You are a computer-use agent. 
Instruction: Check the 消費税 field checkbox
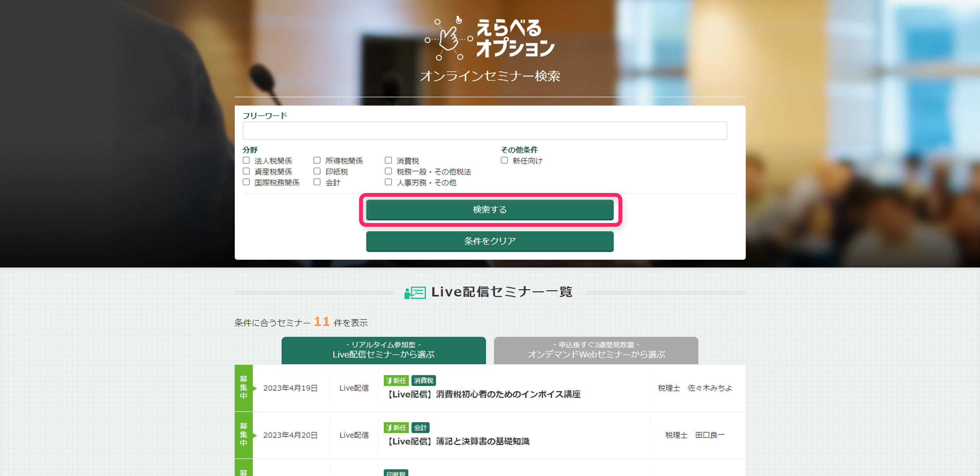click(x=388, y=160)
